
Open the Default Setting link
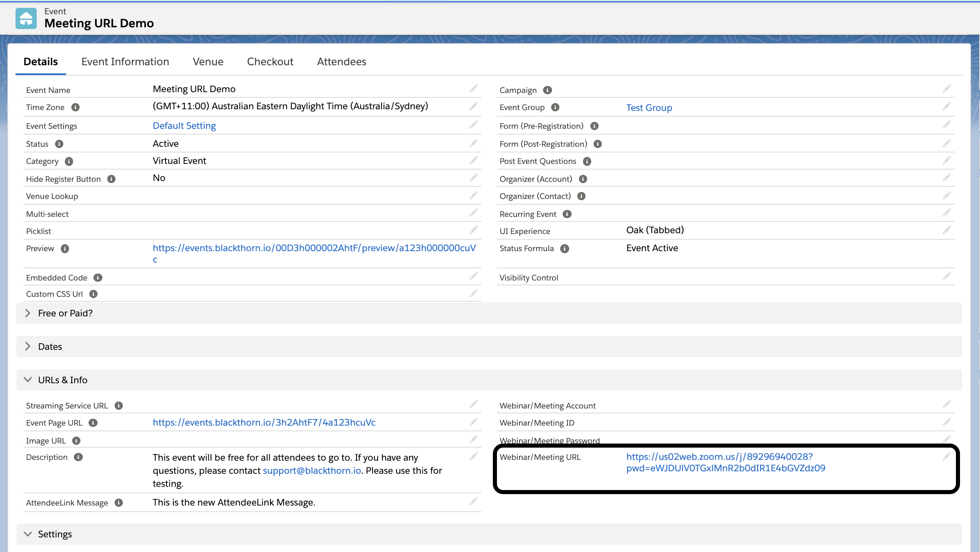click(184, 126)
